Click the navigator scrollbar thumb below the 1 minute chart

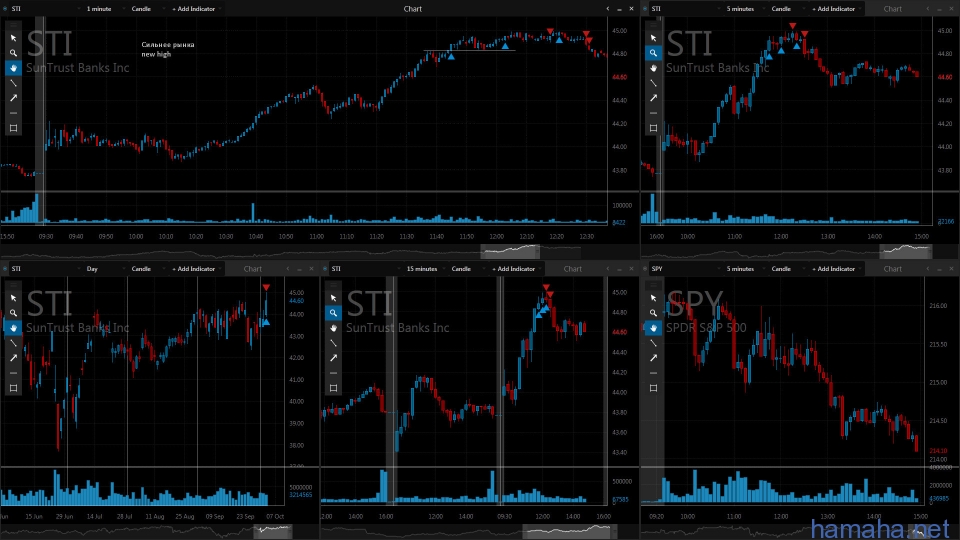[510, 251]
